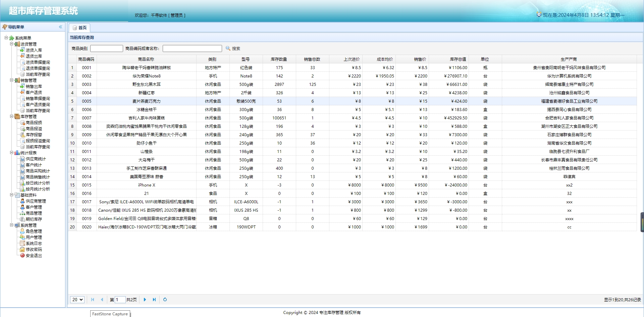Open 库存报警 under 库存管理
The width and height of the screenshot is (644, 317).
(34, 135)
